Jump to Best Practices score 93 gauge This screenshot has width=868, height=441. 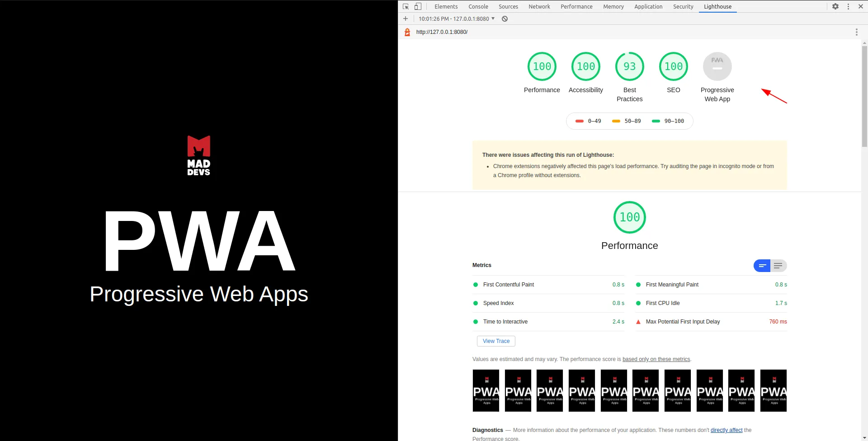tap(630, 66)
